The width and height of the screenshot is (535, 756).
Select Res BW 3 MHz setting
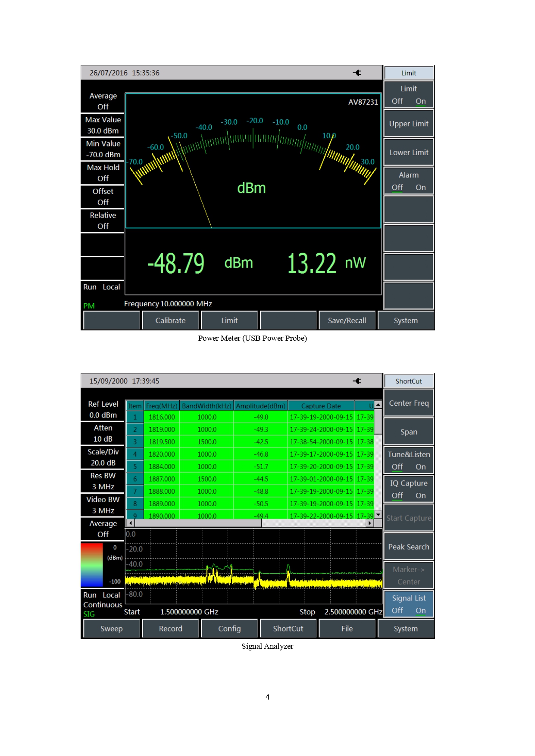[103, 481]
